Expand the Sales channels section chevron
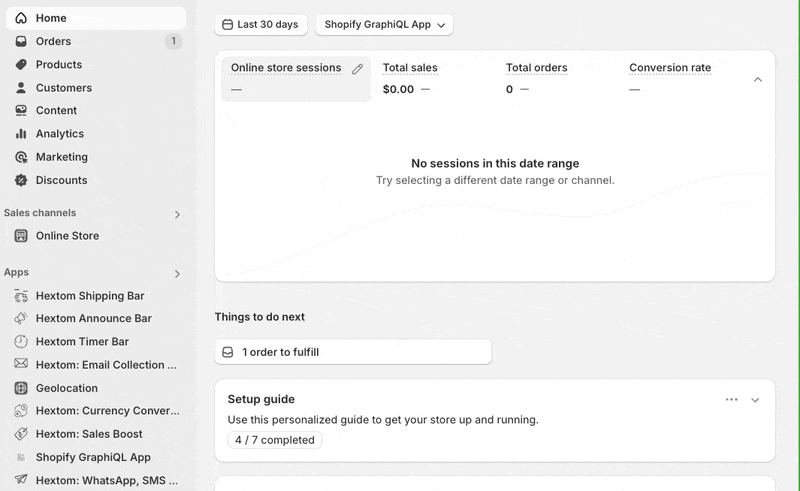800x491 pixels. [x=177, y=215]
